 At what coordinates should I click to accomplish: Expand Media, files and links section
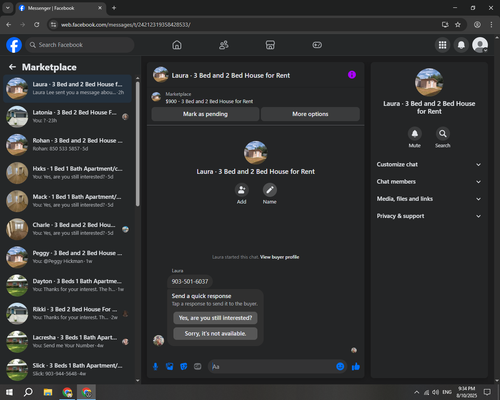(429, 199)
